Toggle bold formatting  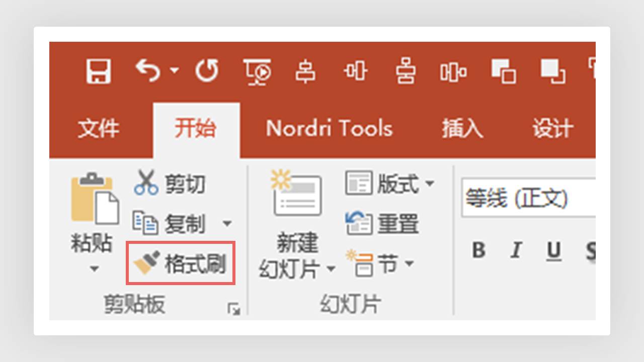[x=478, y=250]
